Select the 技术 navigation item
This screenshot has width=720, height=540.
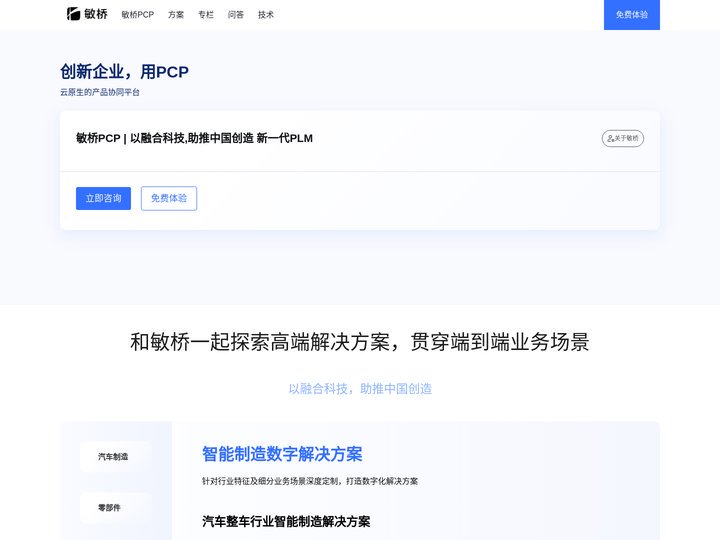(x=266, y=15)
